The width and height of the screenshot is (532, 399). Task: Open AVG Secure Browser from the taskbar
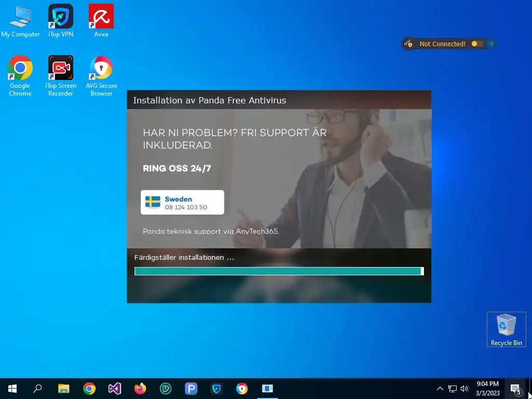coord(242,389)
